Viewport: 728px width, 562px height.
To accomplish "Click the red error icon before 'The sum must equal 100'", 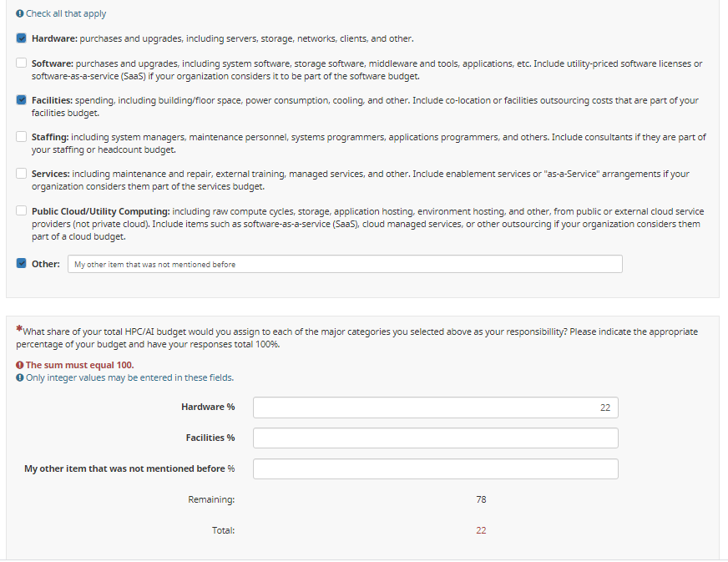I will pos(20,366).
